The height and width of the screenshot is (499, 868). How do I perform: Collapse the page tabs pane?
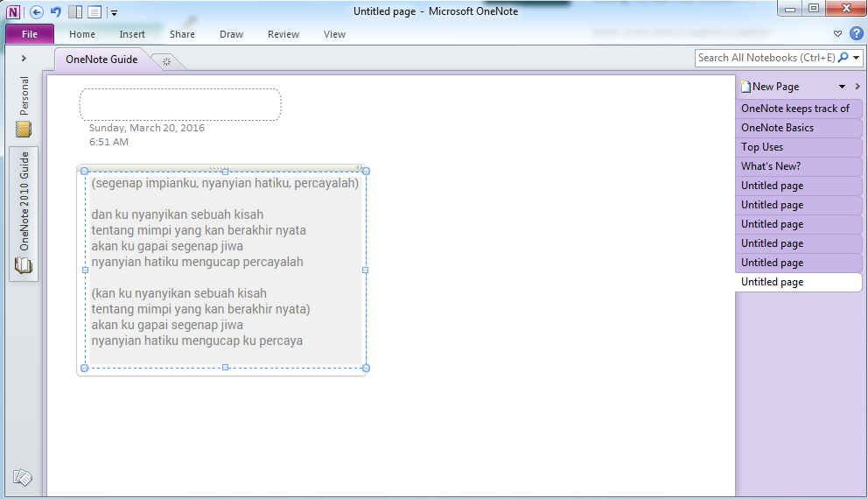857,87
